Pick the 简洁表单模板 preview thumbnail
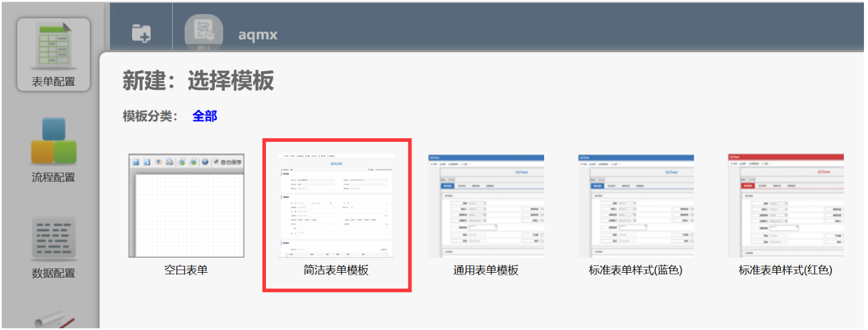This screenshot has width=868, height=330. tap(336, 206)
